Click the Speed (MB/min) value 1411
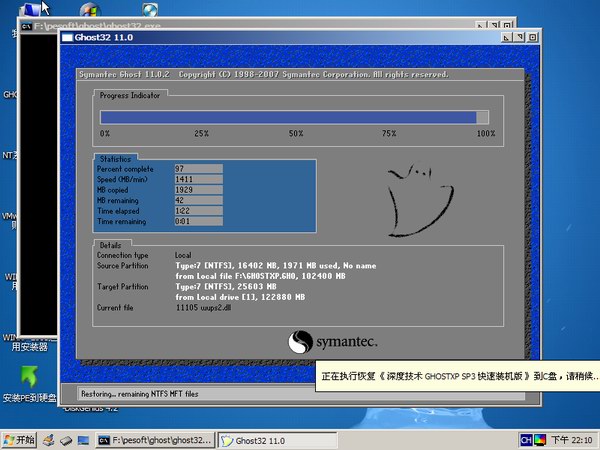This screenshot has width=600, height=450. pyautogui.click(x=199, y=179)
